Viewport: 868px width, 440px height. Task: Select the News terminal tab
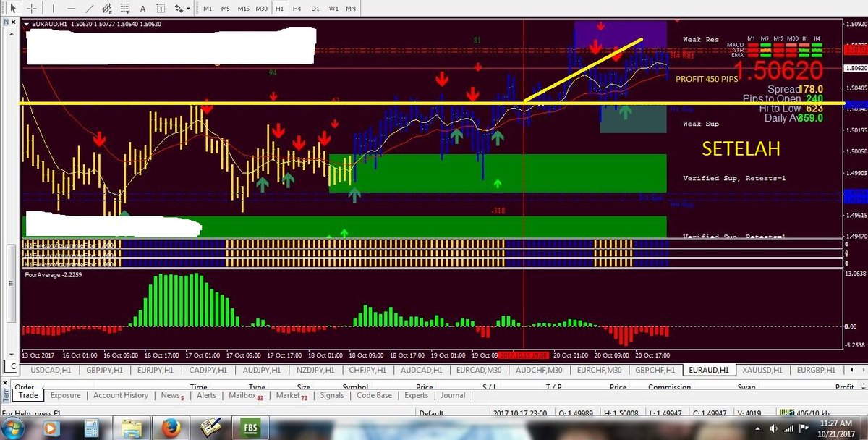[173, 395]
